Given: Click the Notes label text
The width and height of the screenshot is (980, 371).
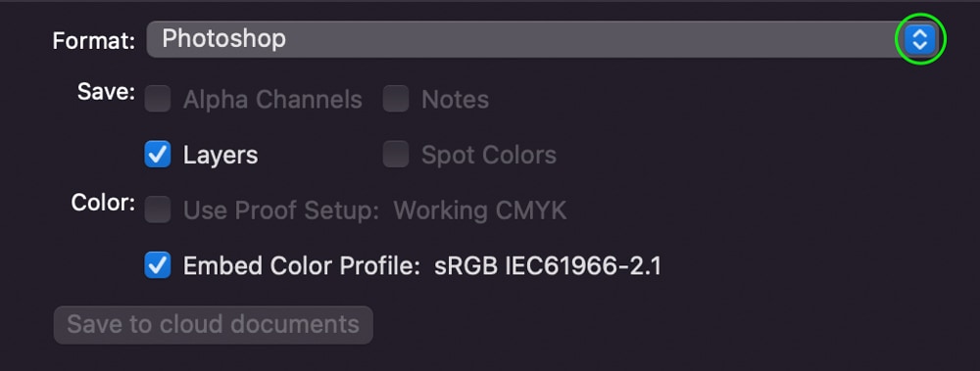Looking at the screenshot, I should (x=455, y=100).
